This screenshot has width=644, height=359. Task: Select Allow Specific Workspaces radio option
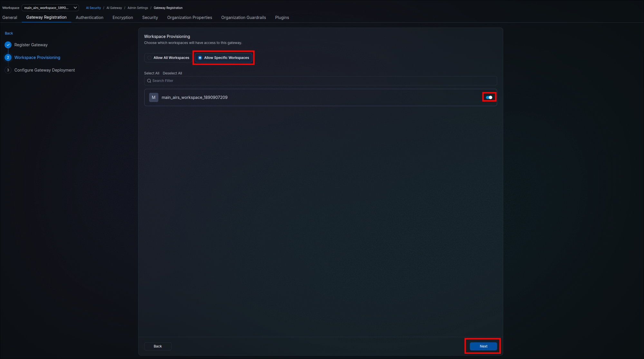(x=224, y=58)
